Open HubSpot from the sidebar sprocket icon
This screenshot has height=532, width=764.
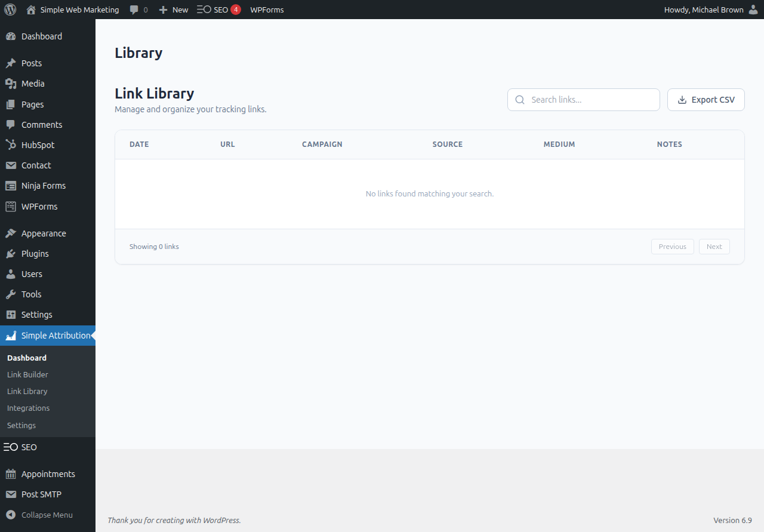click(x=11, y=144)
